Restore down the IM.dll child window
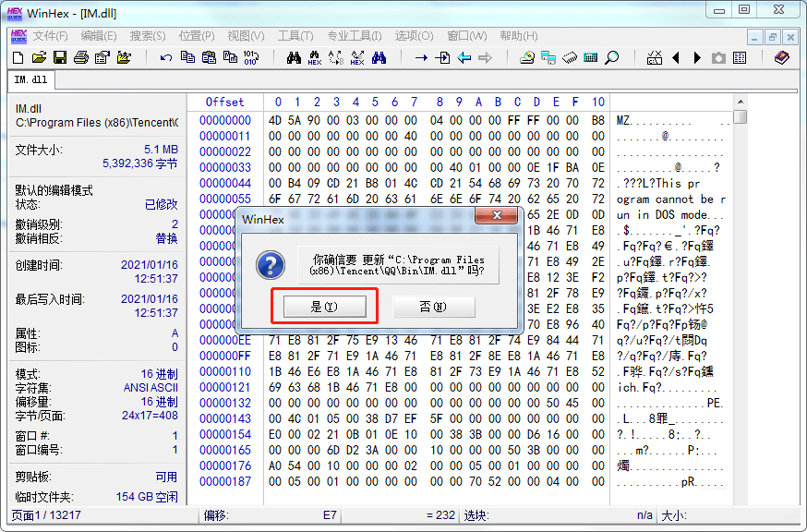The height and width of the screenshot is (532, 807). 773,37
